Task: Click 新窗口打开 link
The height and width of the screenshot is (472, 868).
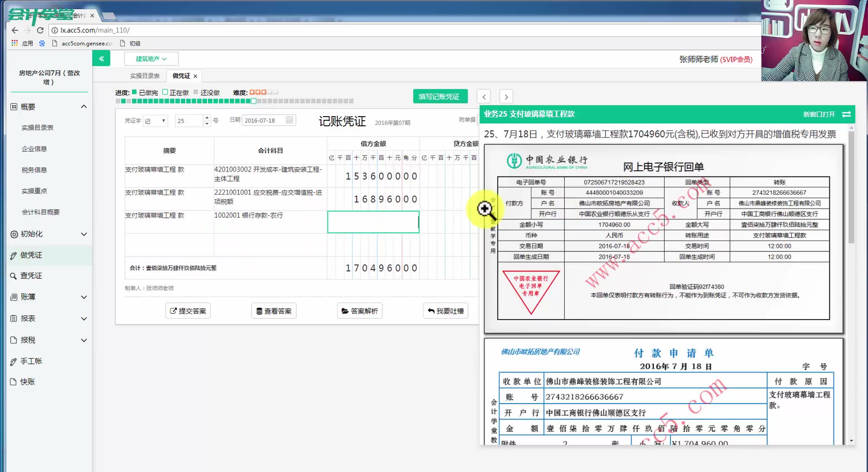Action: tap(819, 114)
